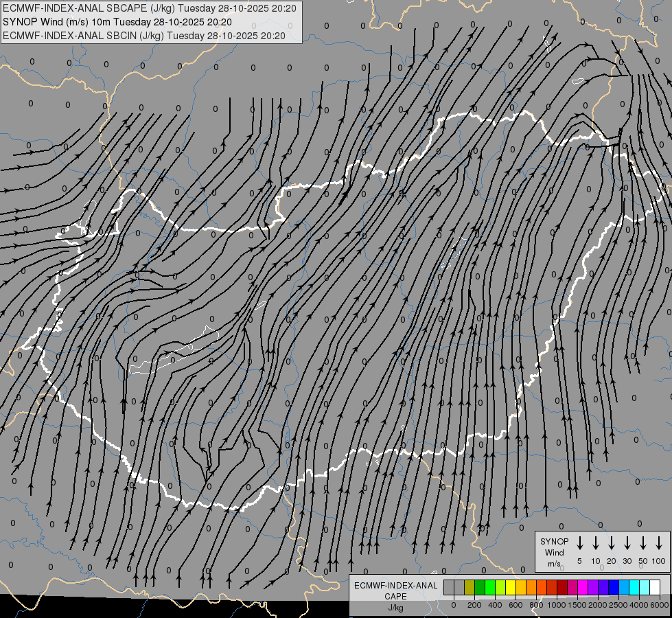Image resolution: width=672 pixels, height=618 pixels.
Task: Select the bright green CAPE legend swatch
Action: pyautogui.click(x=490, y=587)
